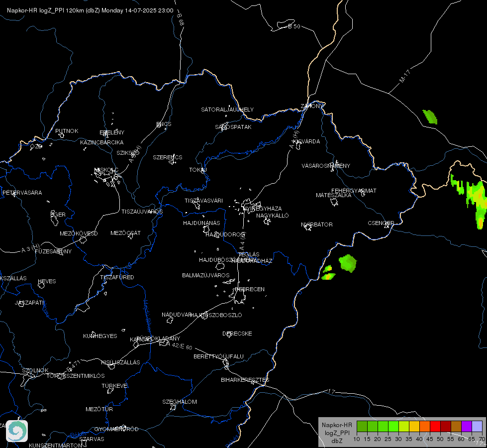This screenshot has width=487, height=448.
Task: Click the EGER city label
Action: coord(58,215)
